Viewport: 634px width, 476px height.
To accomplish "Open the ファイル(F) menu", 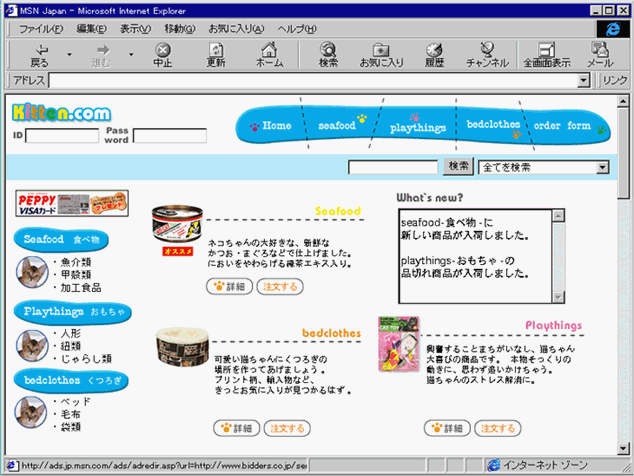I will pyautogui.click(x=41, y=28).
